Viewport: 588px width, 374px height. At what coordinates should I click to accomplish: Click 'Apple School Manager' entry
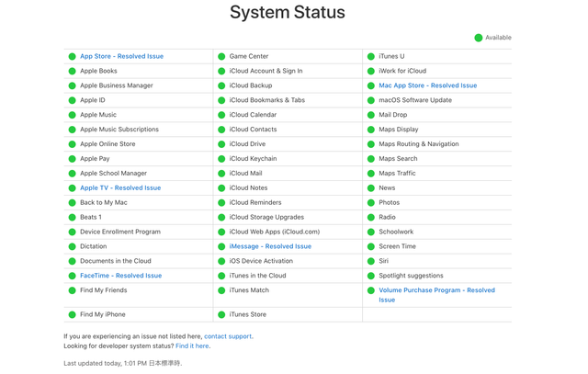(x=113, y=174)
